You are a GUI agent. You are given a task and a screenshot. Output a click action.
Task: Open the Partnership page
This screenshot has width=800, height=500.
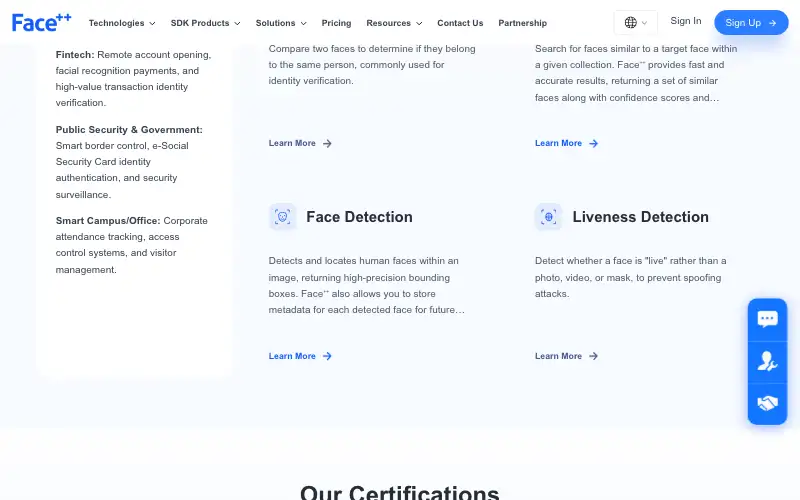(522, 23)
